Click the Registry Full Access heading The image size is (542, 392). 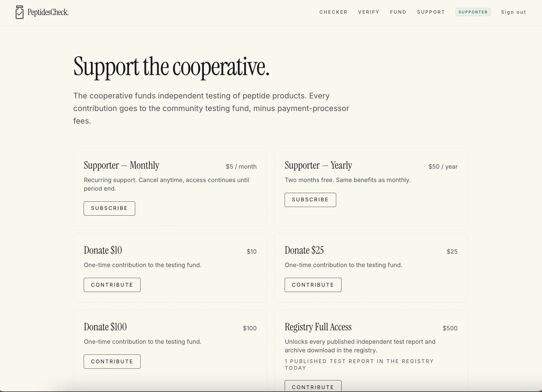[318, 327]
